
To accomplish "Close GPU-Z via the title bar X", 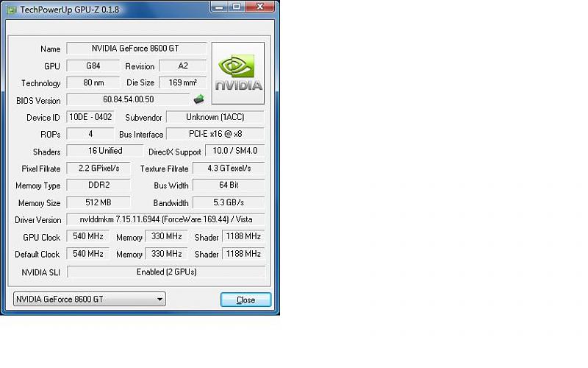I will 260,7.
